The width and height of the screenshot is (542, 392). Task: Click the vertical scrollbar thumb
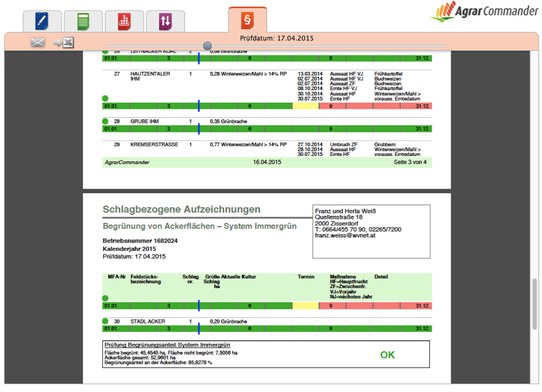535,304
